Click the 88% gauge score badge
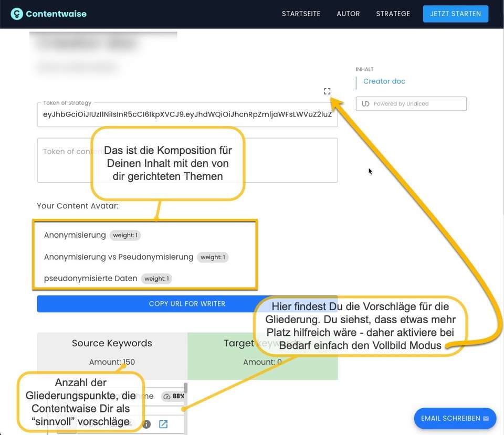Viewport: 504px width, 435px height. [x=173, y=396]
